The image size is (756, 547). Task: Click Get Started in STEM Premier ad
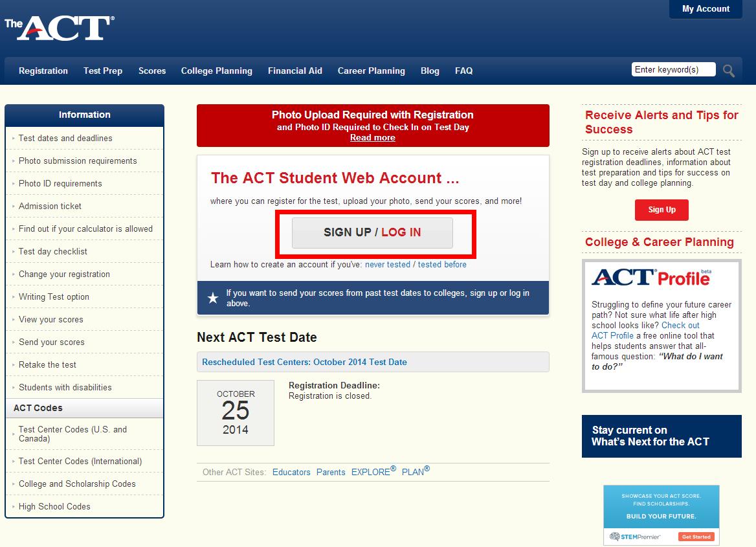(696, 537)
